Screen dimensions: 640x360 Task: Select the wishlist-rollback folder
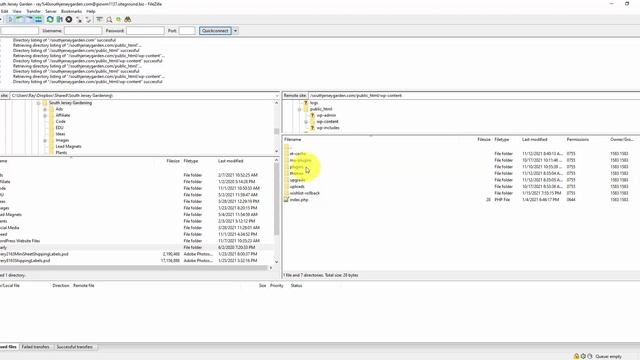pos(304,193)
